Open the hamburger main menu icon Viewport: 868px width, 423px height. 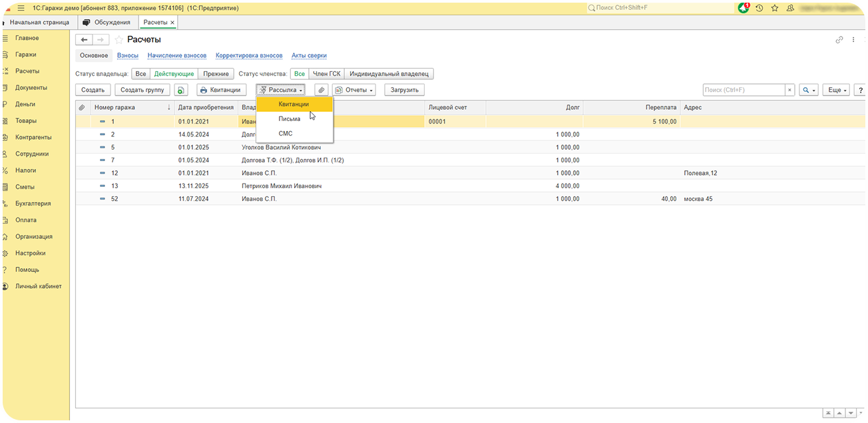coord(21,8)
